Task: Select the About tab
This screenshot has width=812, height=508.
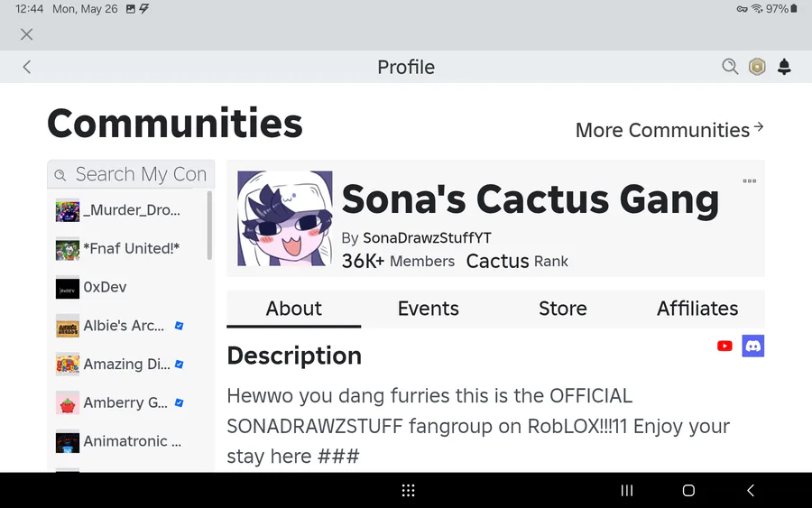Action: (x=293, y=309)
